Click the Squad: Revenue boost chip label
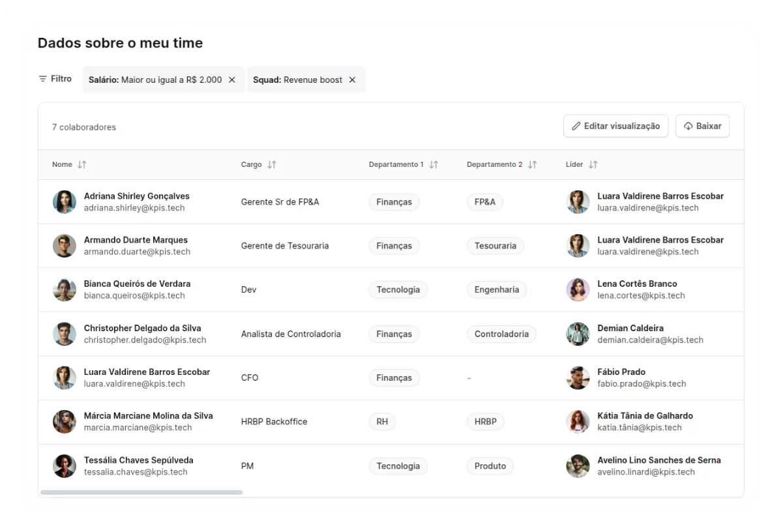This screenshot has width=783, height=532. click(x=297, y=80)
